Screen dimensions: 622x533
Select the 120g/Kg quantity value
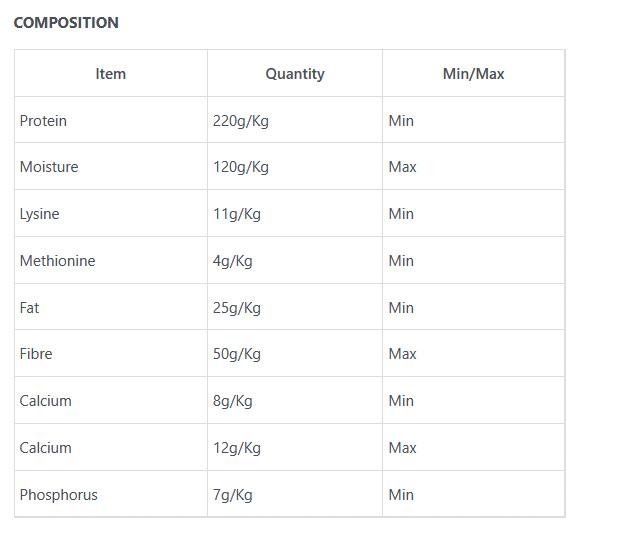tap(241, 167)
